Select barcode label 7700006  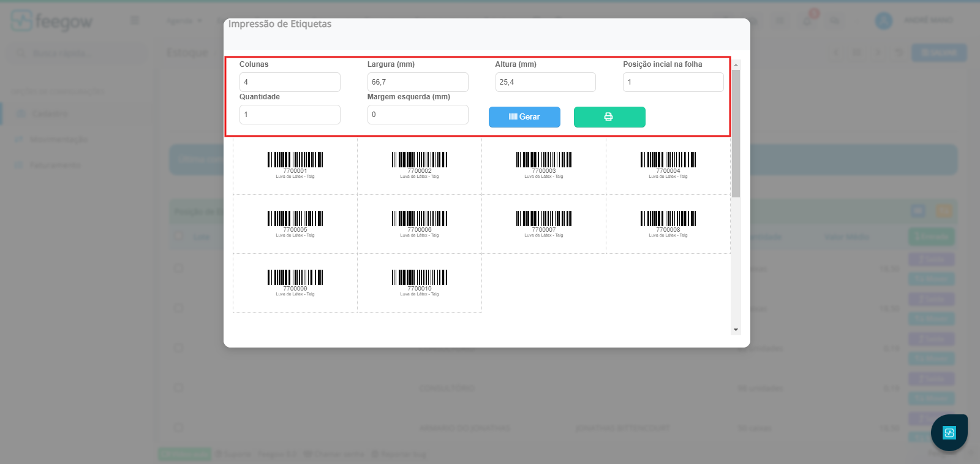point(420,224)
